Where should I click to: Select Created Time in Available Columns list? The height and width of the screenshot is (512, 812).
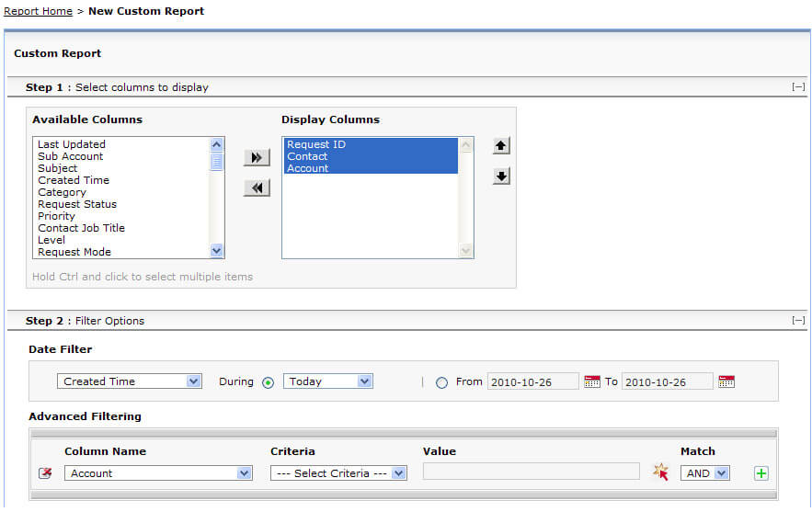coord(74,180)
